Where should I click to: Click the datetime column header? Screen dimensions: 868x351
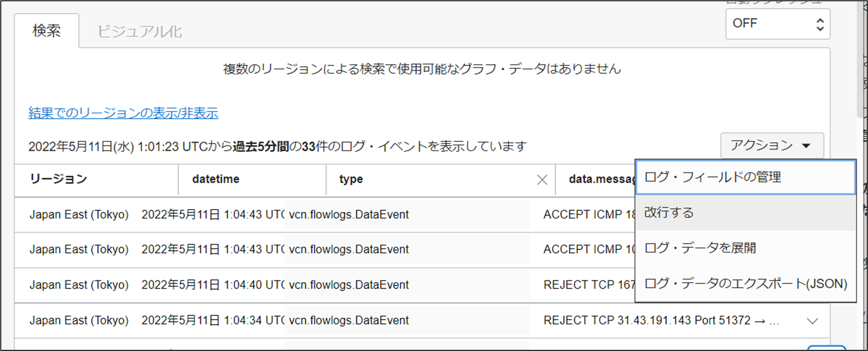tap(216, 179)
